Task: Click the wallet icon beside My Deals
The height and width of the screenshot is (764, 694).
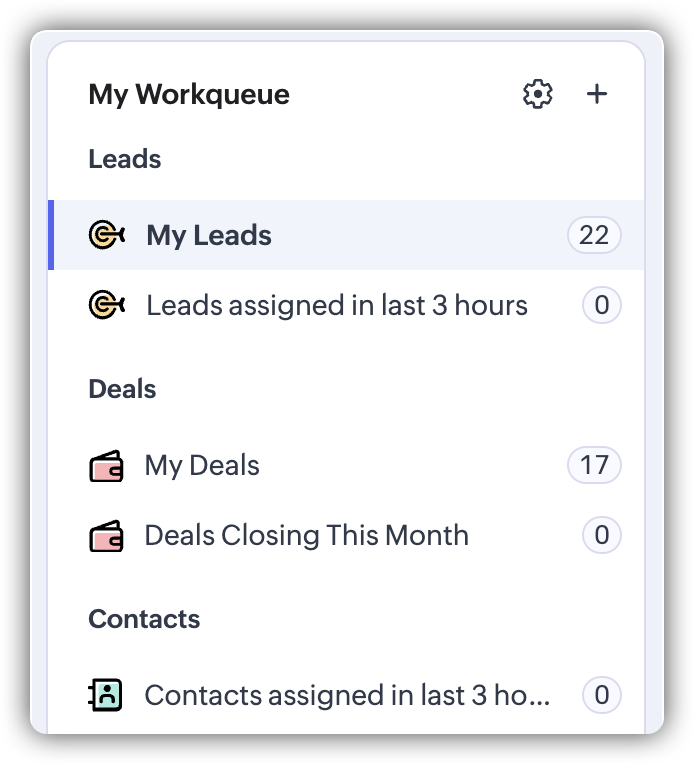Action: pos(106,466)
